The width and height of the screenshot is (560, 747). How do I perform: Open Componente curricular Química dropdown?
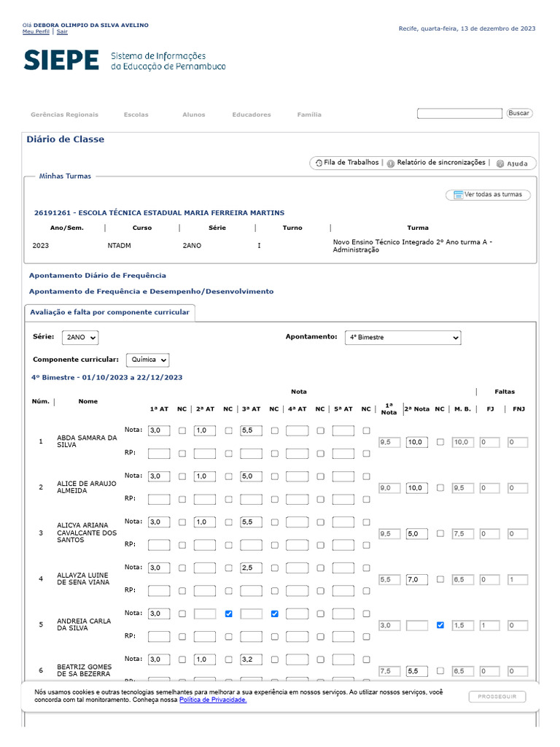tap(148, 360)
